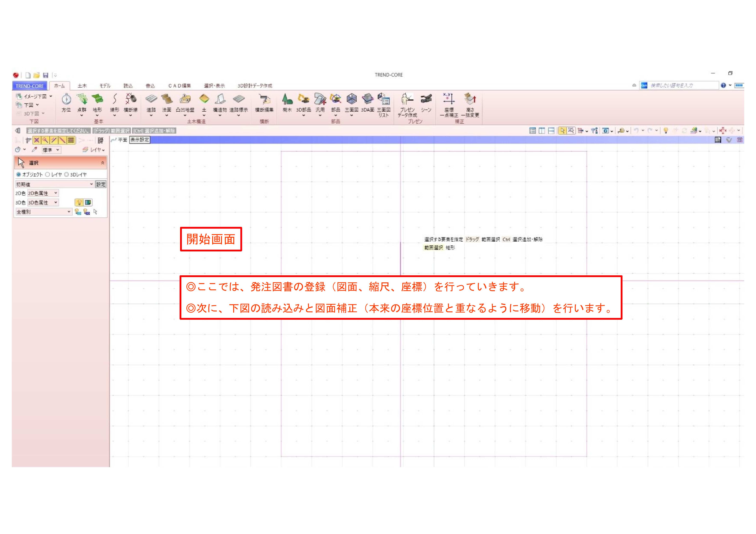Select the オブジェクト radio button
This screenshot has height=534, width=756.
click(19, 175)
